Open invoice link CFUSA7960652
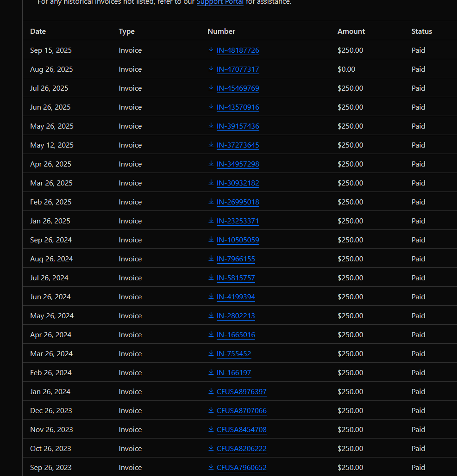457x476 pixels. 242,468
